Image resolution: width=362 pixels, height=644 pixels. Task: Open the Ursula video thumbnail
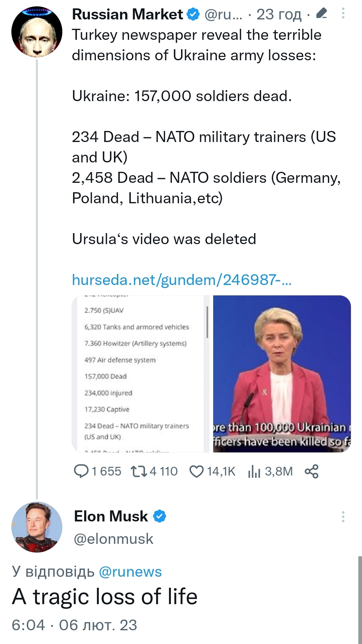(x=282, y=374)
